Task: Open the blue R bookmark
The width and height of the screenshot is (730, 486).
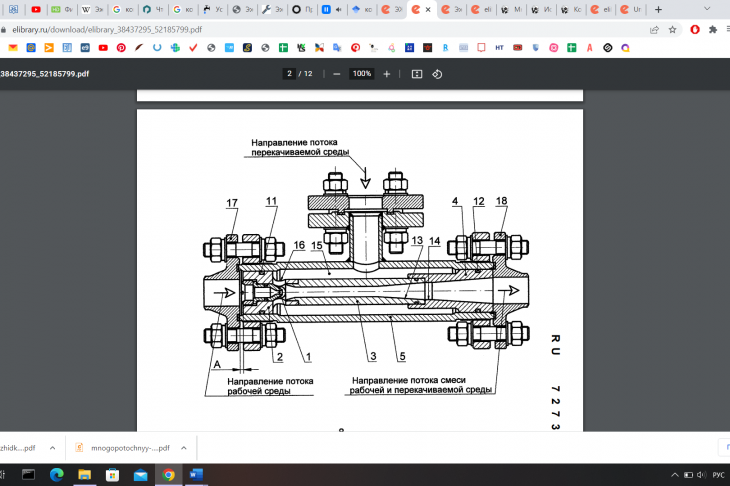Action: tap(446, 47)
